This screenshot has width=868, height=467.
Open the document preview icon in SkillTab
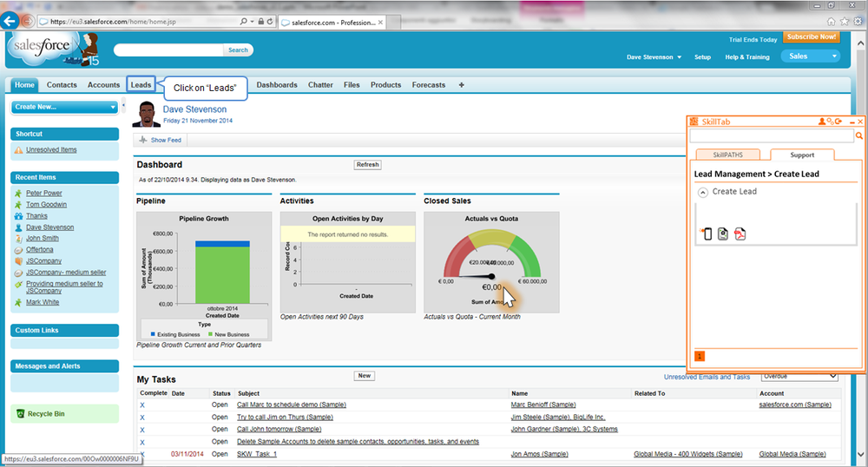coord(723,233)
